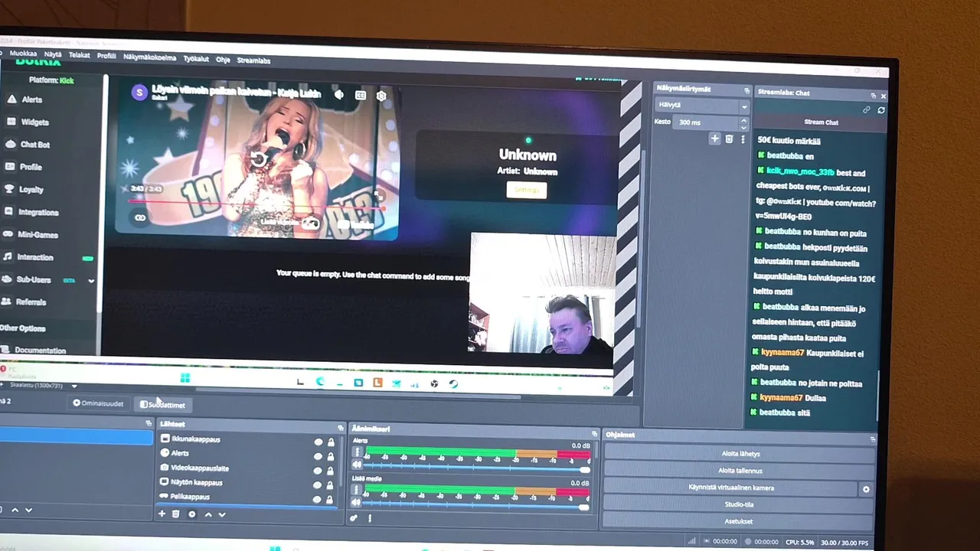
Task: Pop out the Äänimikseri dock panel
Action: pos(593,434)
